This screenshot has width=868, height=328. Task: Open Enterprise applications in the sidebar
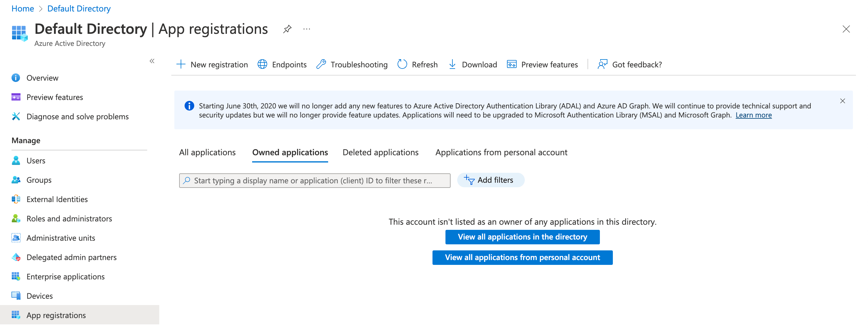pos(65,276)
